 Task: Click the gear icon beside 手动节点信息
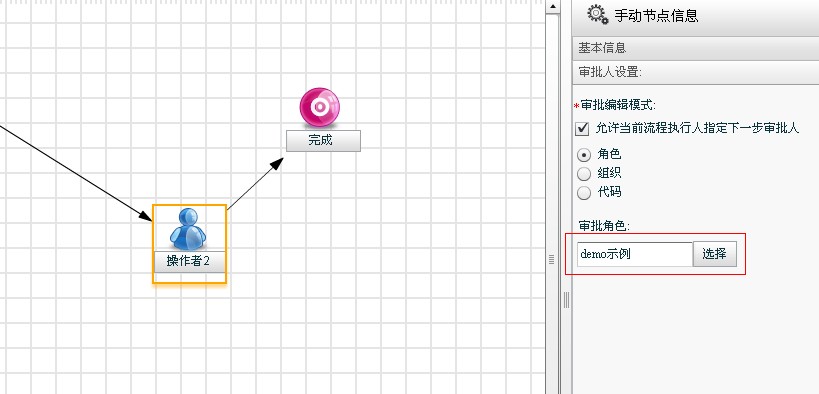point(598,14)
